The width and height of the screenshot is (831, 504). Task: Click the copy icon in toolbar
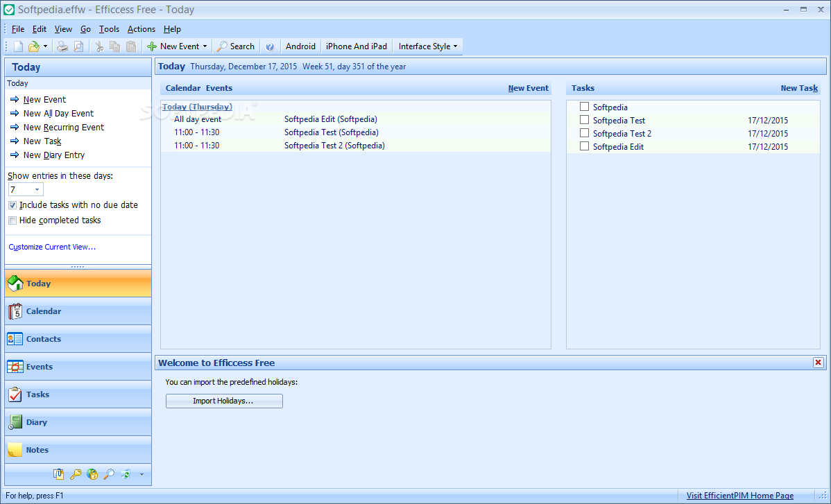point(115,46)
